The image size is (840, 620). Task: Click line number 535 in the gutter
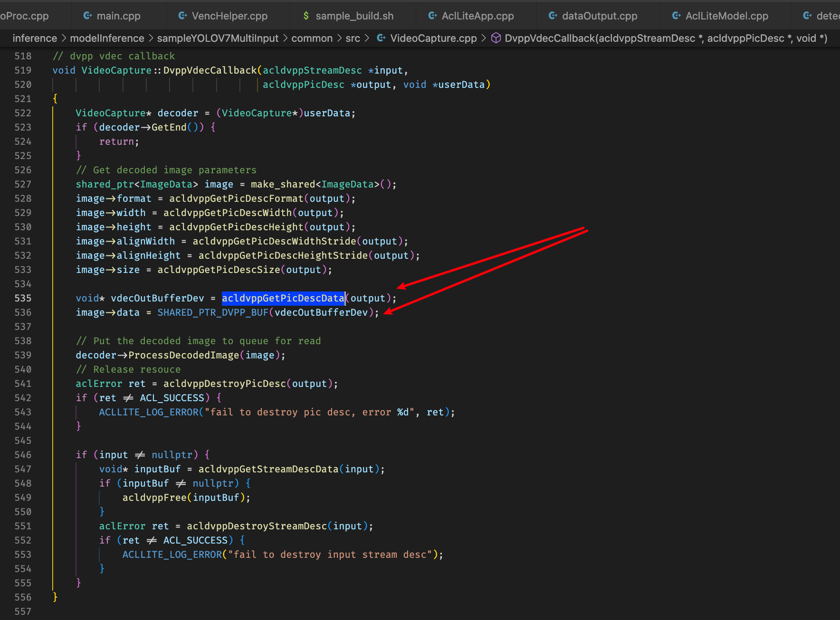point(23,298)
